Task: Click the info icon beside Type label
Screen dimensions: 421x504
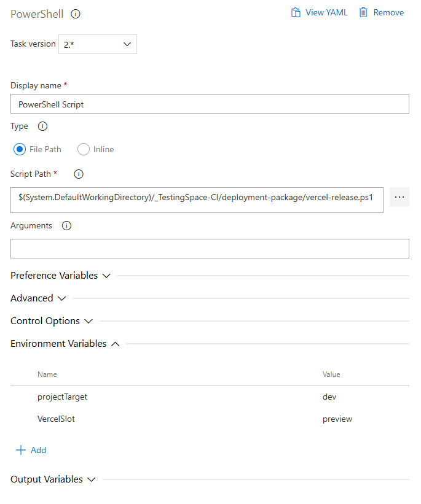Action: 42,126
